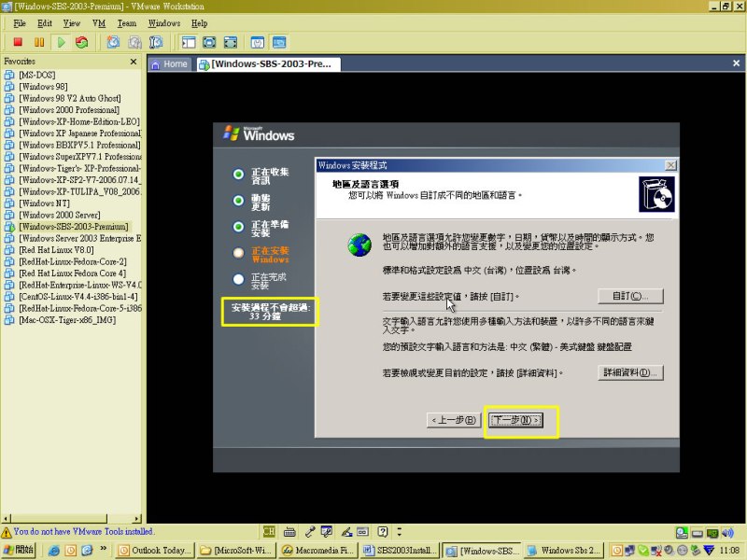The height and width of the screenshot is (560, 747).
Task: Select [Mac-OSX-Tiger-x86_IMG] favorite
Action: coord(67,320)
